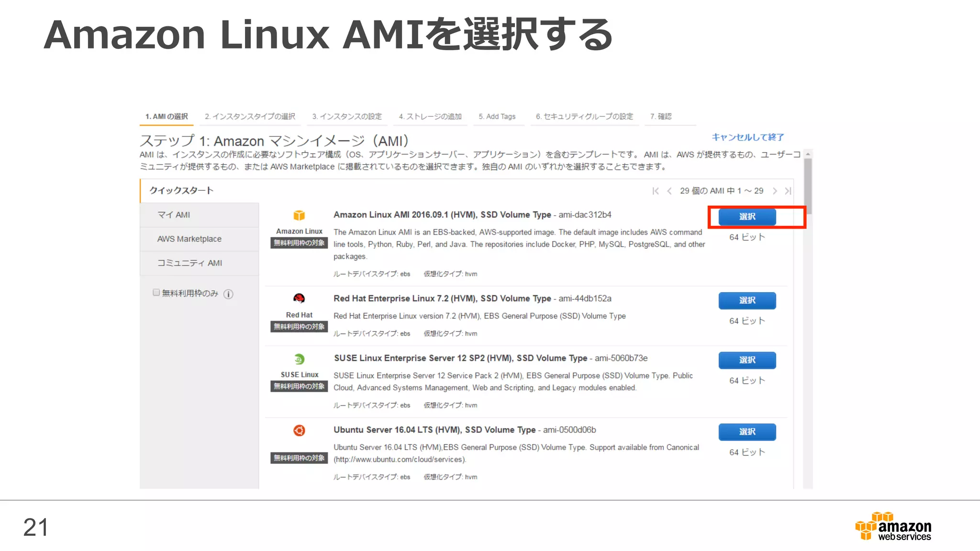Click キャンセルして終了 link
This screenshot has width=980, height=551.
tap(748, 137)
